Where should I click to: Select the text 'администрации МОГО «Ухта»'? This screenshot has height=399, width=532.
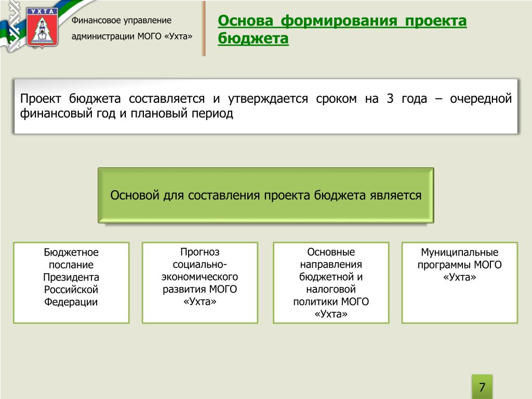pos(132,36)
